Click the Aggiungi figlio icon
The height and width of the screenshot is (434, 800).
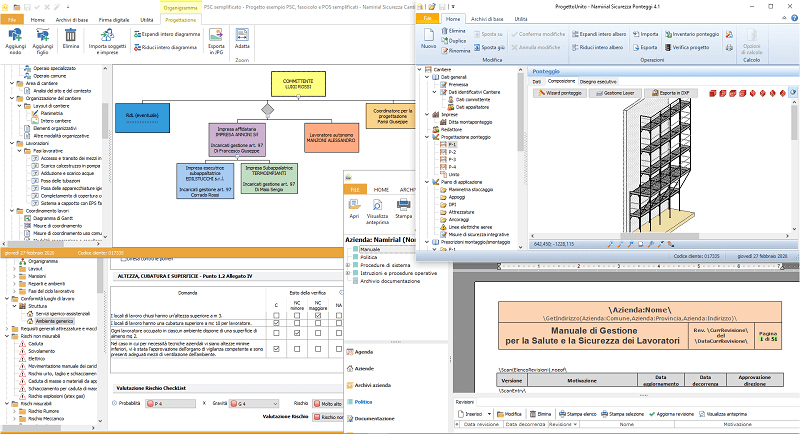[43, 36]
